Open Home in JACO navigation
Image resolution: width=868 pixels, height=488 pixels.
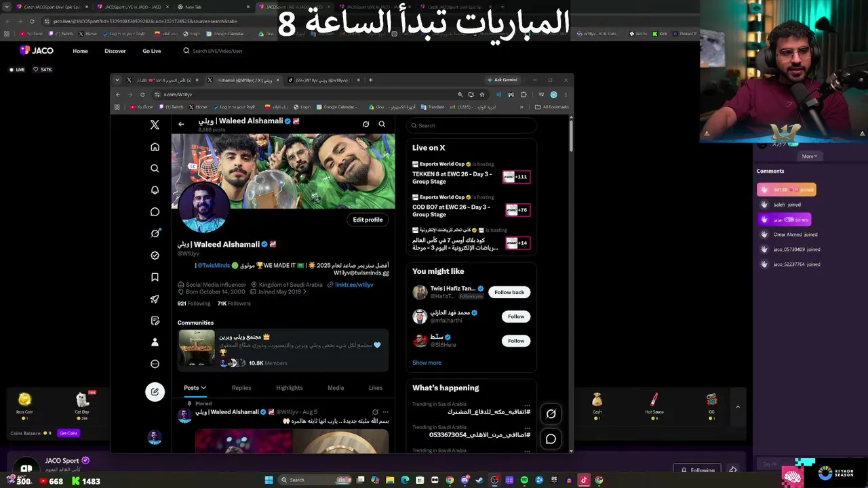pos(81,51)
